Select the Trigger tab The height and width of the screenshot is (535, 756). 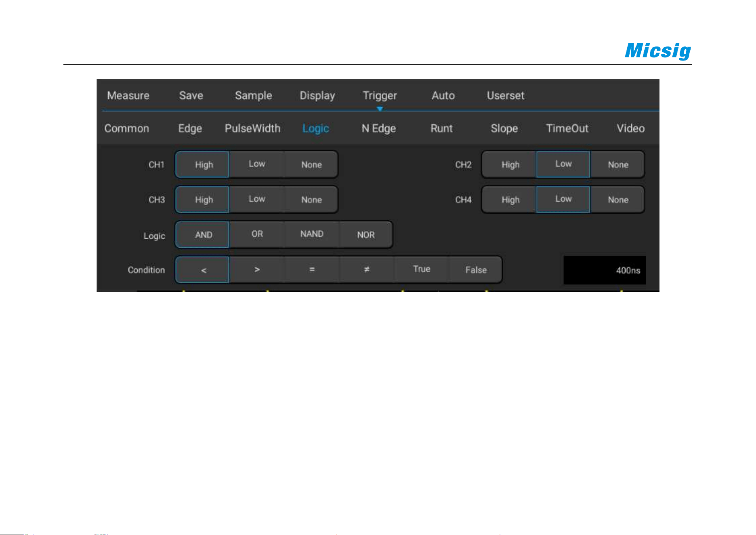coord(380,95)
